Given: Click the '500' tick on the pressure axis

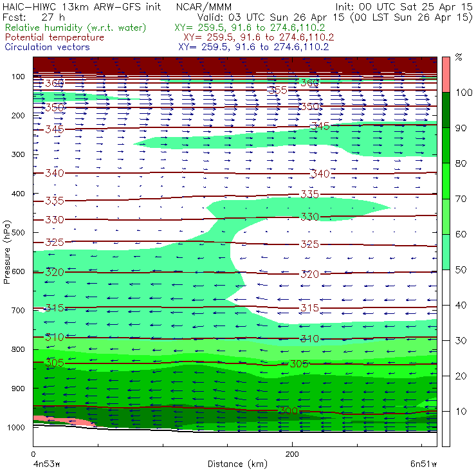Looking at the screenshot, I should tap(18, 232).
